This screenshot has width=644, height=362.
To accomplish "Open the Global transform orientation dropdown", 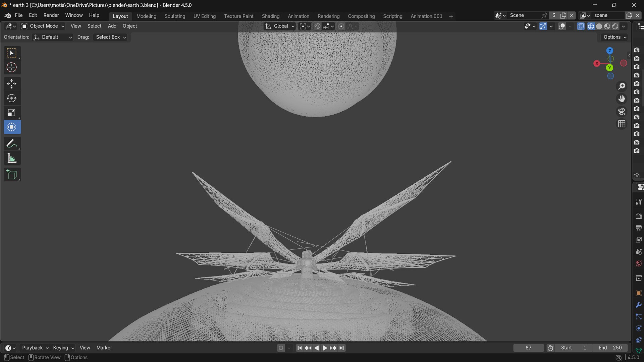I will coord(280,26).
